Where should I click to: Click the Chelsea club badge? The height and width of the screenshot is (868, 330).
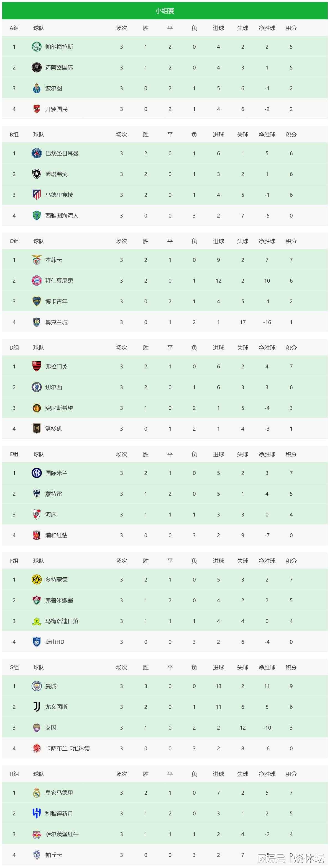37,387
